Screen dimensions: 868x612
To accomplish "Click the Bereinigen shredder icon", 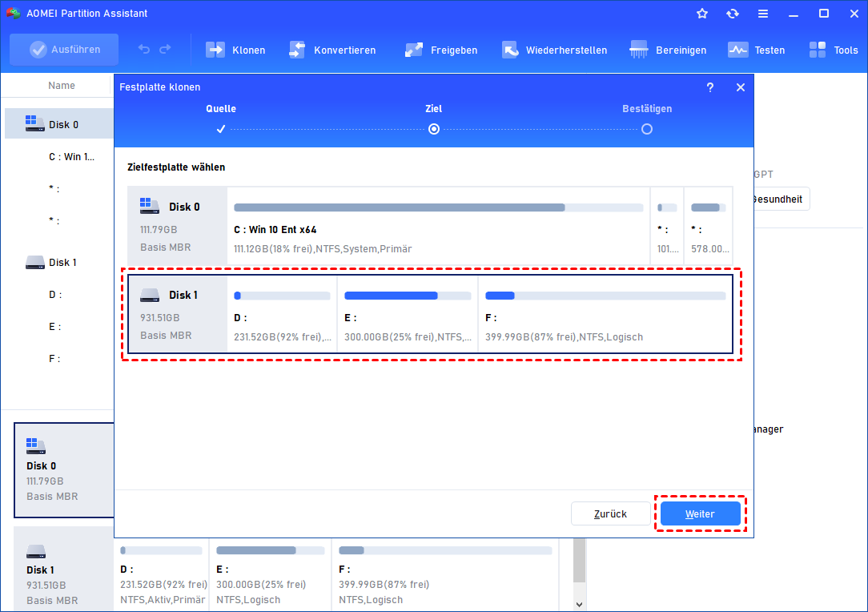I will 639,50.
